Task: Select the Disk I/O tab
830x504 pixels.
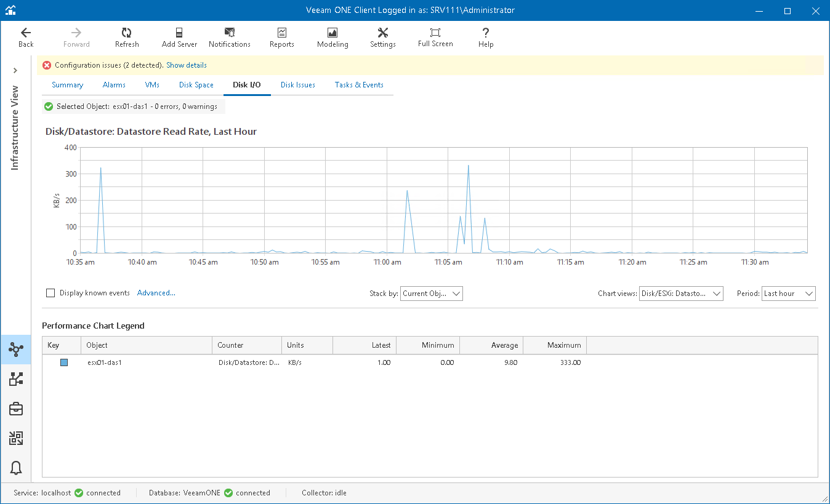Action: 247,85
